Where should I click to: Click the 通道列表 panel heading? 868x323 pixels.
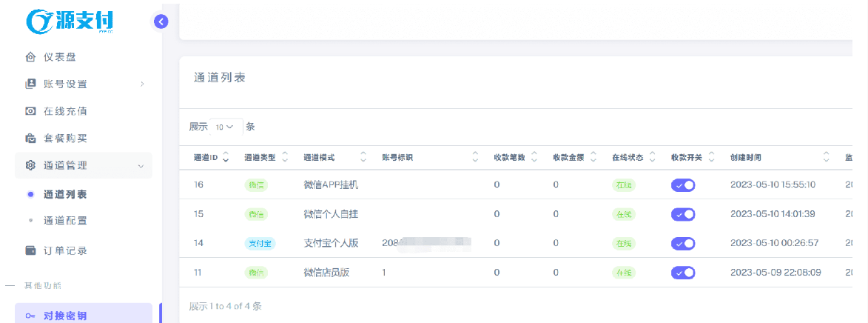(219, 78)
